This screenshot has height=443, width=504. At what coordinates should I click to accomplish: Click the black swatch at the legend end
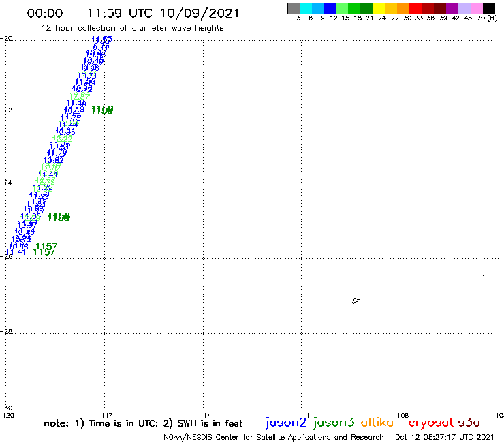click(x=488, y=8)
